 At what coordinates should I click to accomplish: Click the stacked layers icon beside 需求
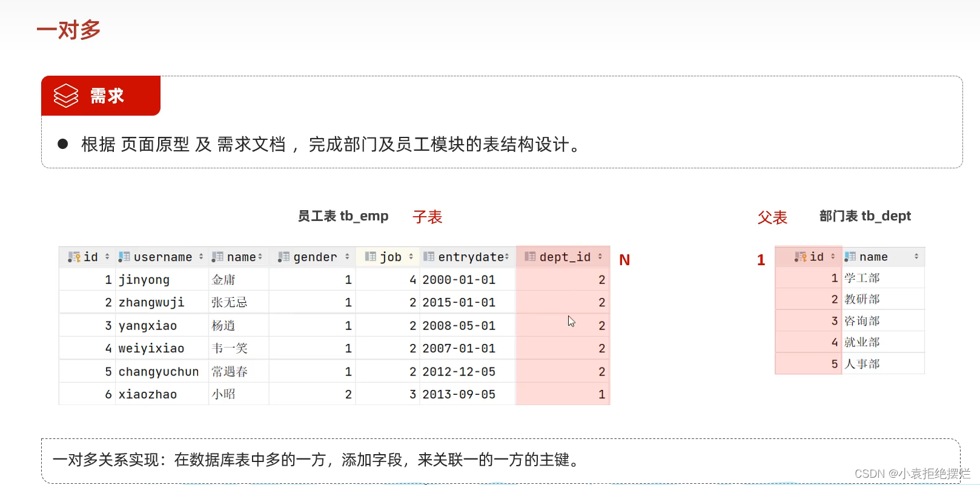[x=66, y=96]
